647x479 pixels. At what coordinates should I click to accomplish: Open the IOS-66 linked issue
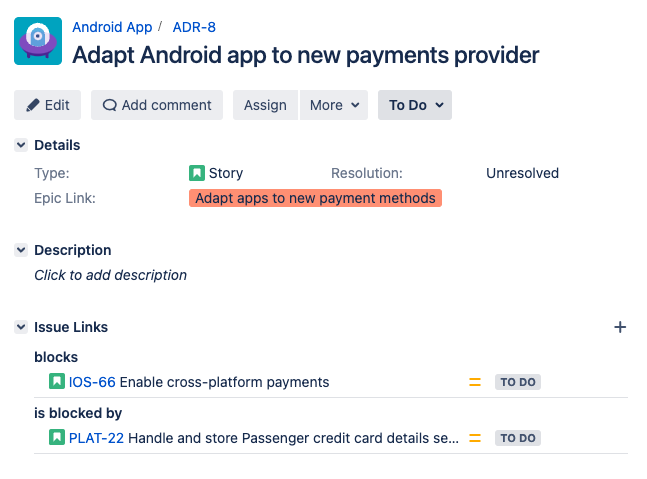(92, 382)
